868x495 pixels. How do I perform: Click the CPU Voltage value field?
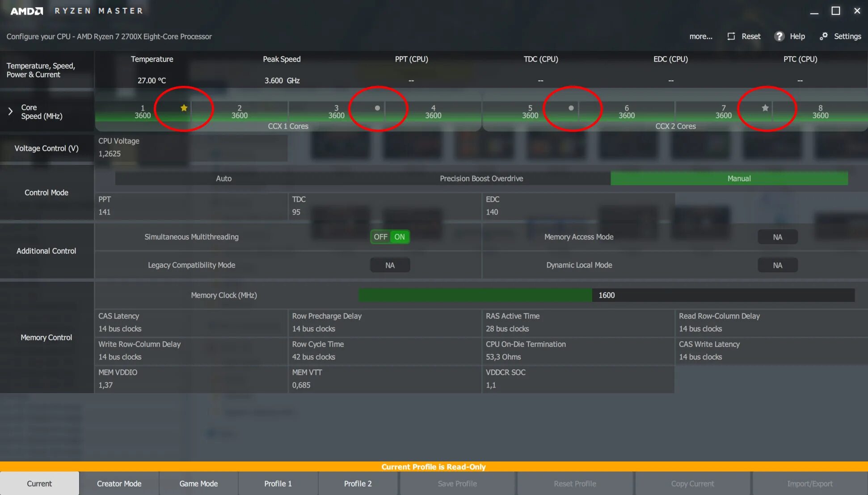tap(110, 153)
